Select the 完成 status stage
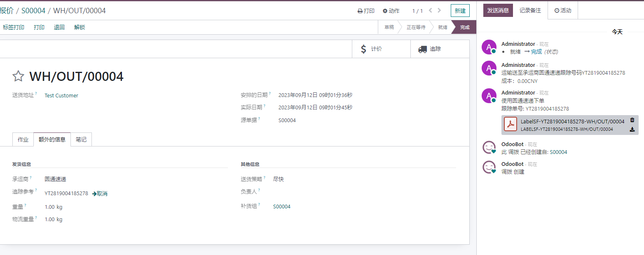644x255 pixels. (x=465, y=27)
